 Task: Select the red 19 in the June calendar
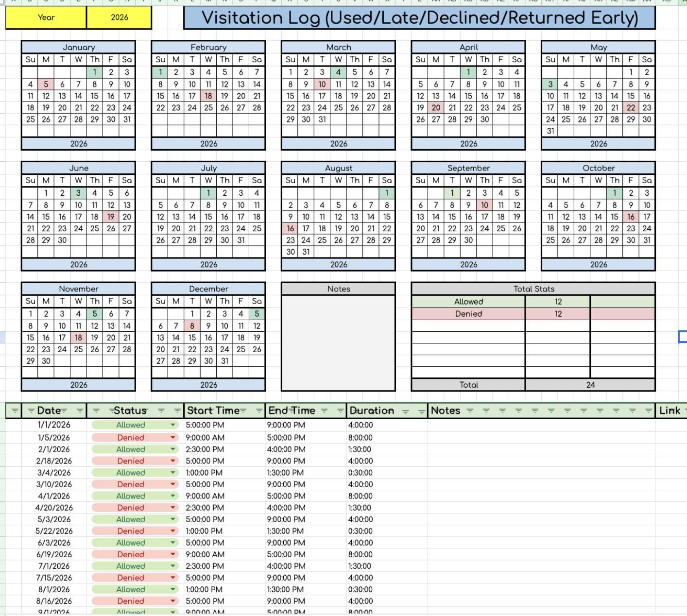[111, 217]
